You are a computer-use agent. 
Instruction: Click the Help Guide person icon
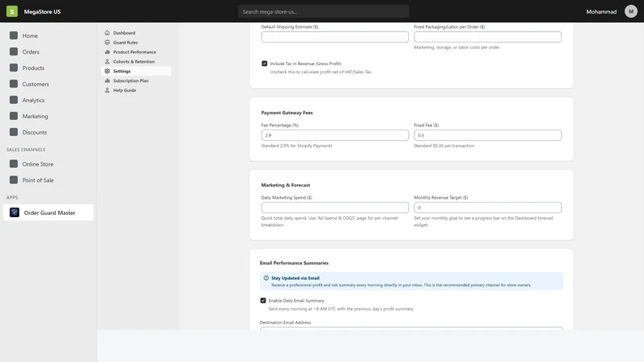(x=107, y=90)
